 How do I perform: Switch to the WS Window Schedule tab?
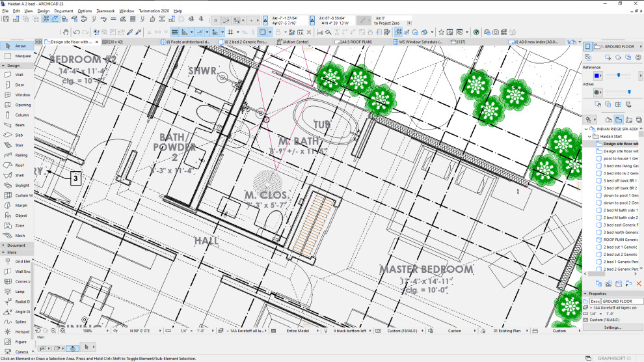[420, 42]
